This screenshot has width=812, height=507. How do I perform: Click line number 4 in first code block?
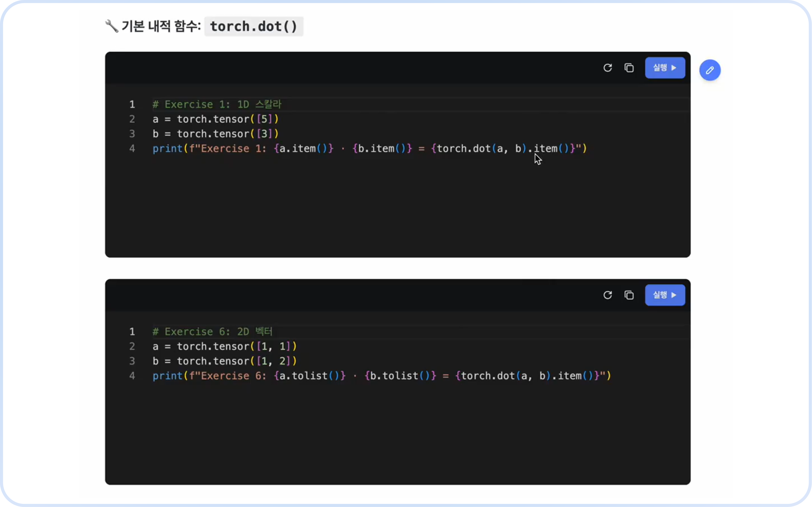click(x=132, y=149)
